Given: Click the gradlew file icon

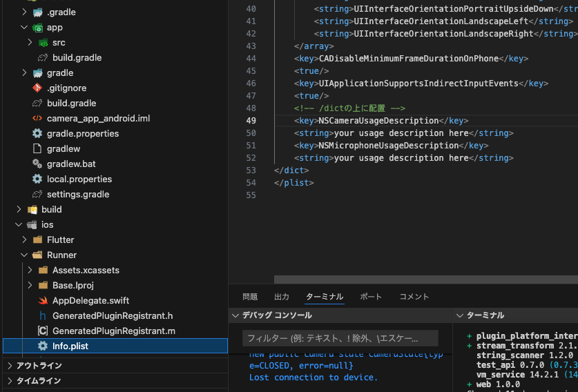Looking at the screenshot, I should [x=37, y=148].
